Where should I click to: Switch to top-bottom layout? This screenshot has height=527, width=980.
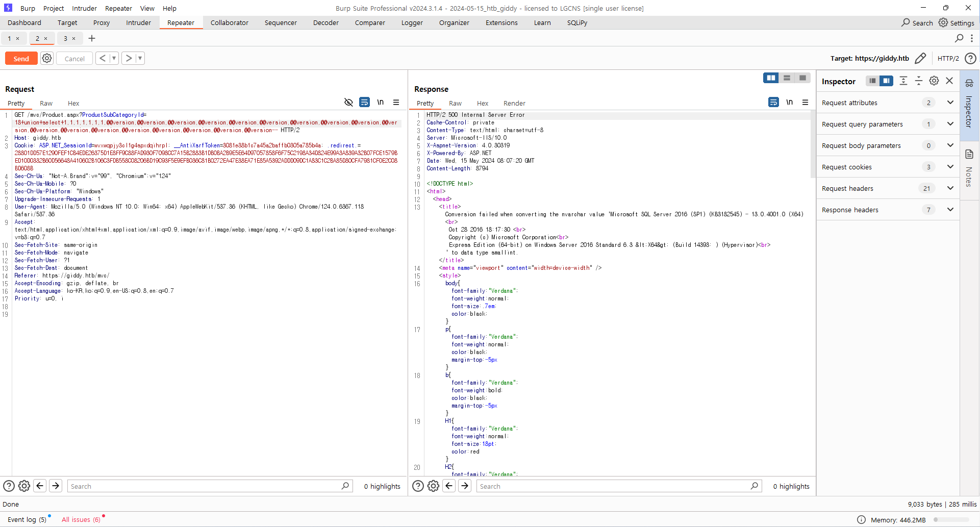pos(787,78)
